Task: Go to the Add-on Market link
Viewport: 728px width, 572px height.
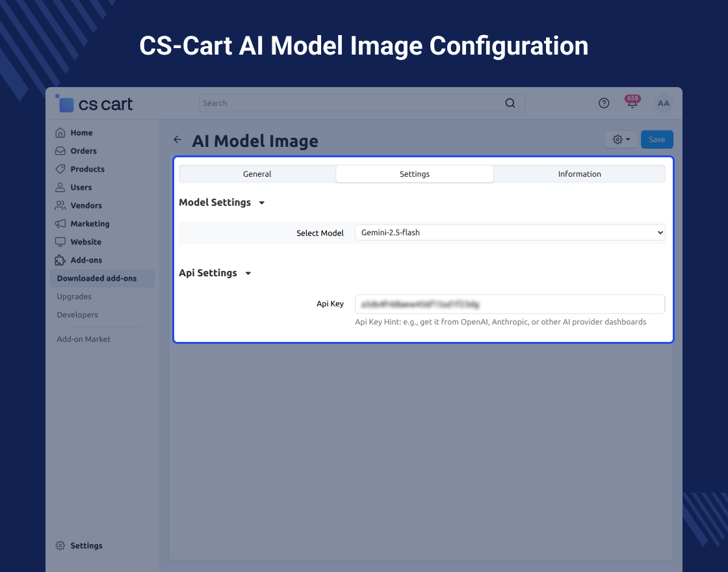Action: point(84,339)
